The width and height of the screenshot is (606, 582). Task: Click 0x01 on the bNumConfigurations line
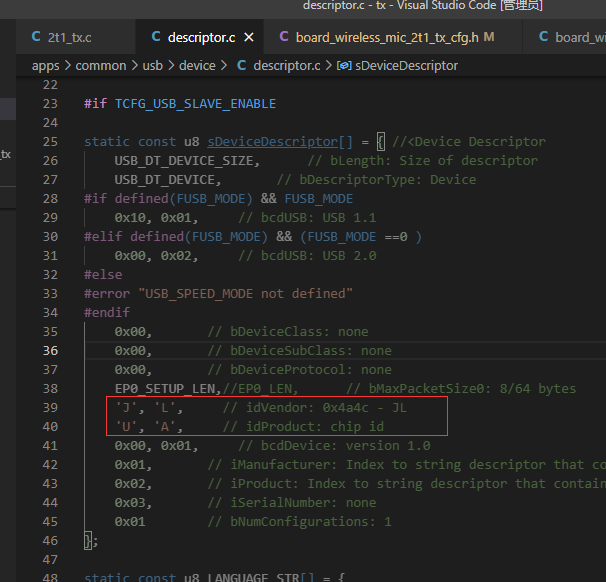pyautogui.click(x=130, y=522)
